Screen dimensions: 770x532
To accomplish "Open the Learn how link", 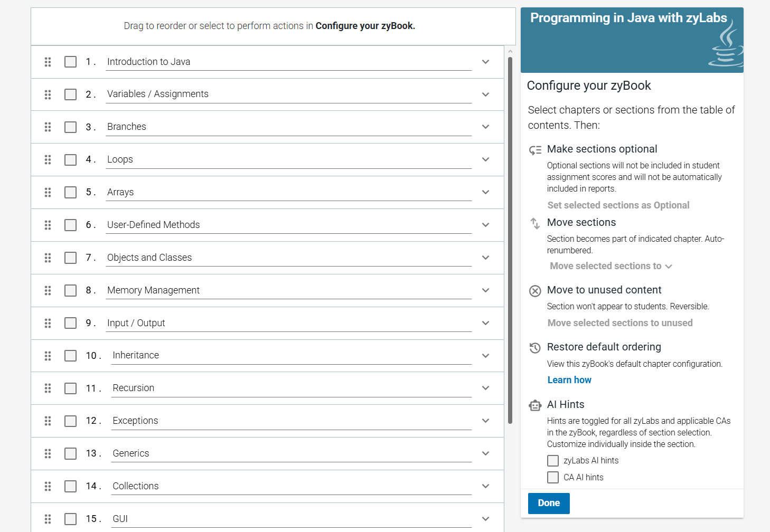I will [x=569, y=380].
